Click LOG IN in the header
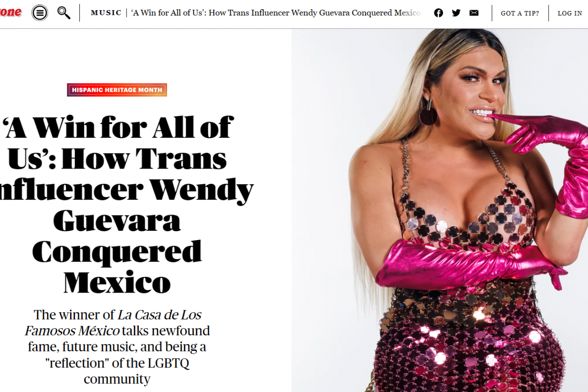This screenshot has width=588, height=392. 570,13
